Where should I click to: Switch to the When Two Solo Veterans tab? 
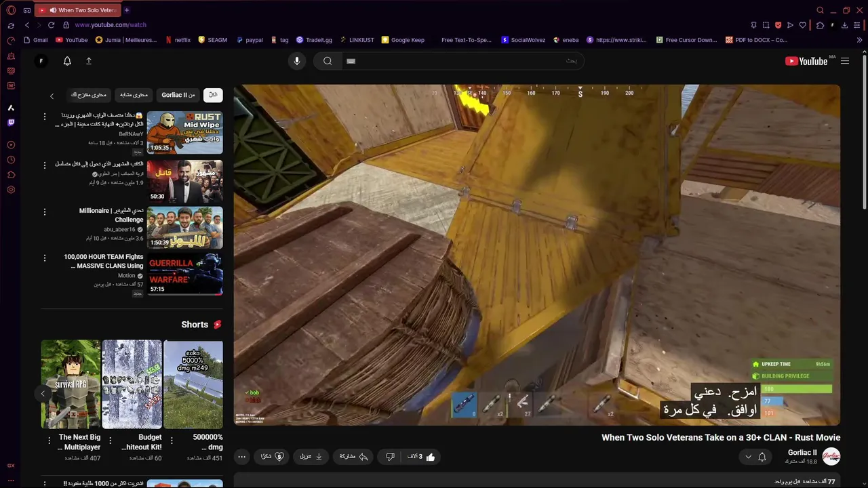[x=77, y=10]
